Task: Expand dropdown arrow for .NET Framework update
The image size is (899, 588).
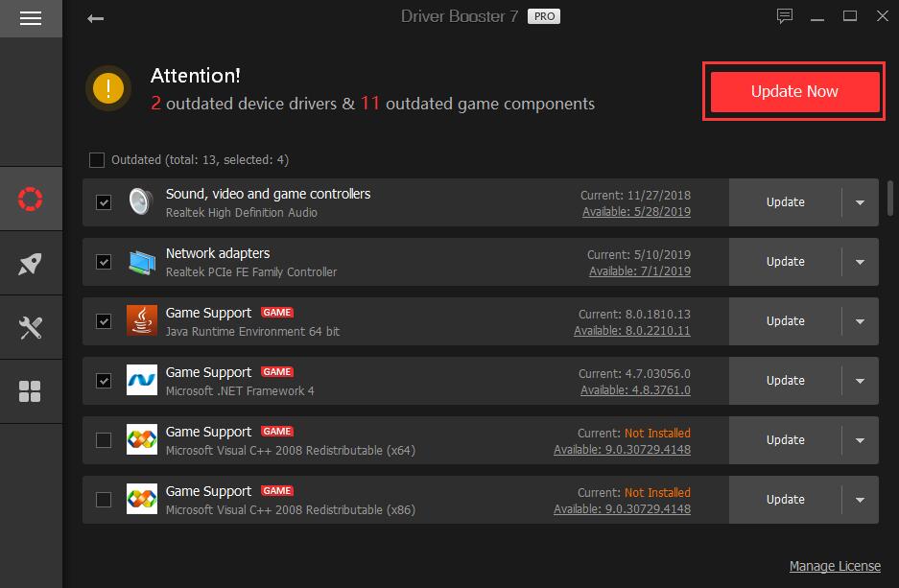Action: [860, 381]
